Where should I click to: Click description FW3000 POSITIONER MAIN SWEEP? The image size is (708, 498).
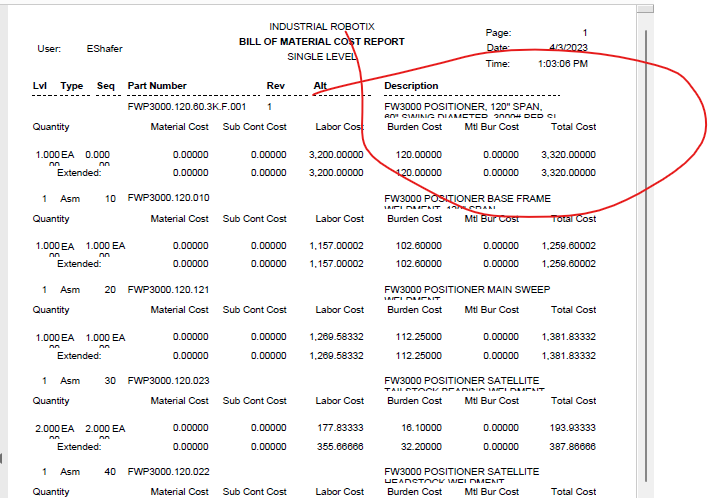pos(467,289)
